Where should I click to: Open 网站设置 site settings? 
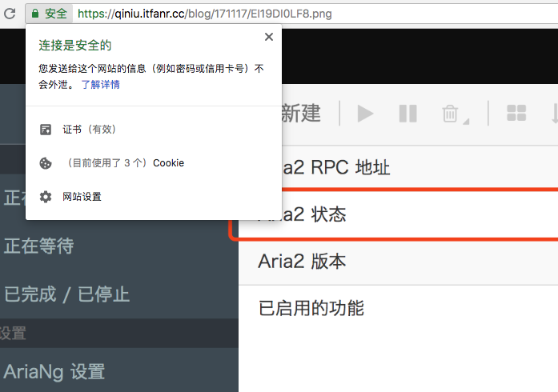click(82, 197)
